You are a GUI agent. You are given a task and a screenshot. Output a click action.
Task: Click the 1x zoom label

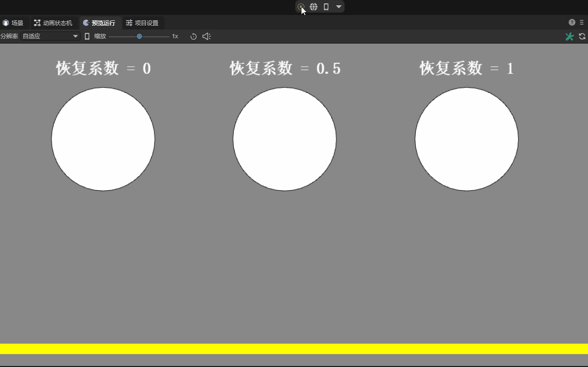(x=175, y=36)
